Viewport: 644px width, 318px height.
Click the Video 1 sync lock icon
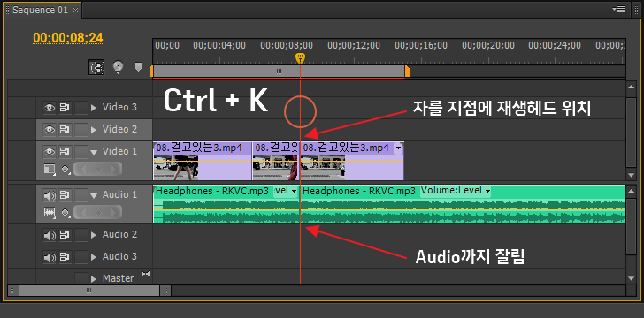pos(64,152)
